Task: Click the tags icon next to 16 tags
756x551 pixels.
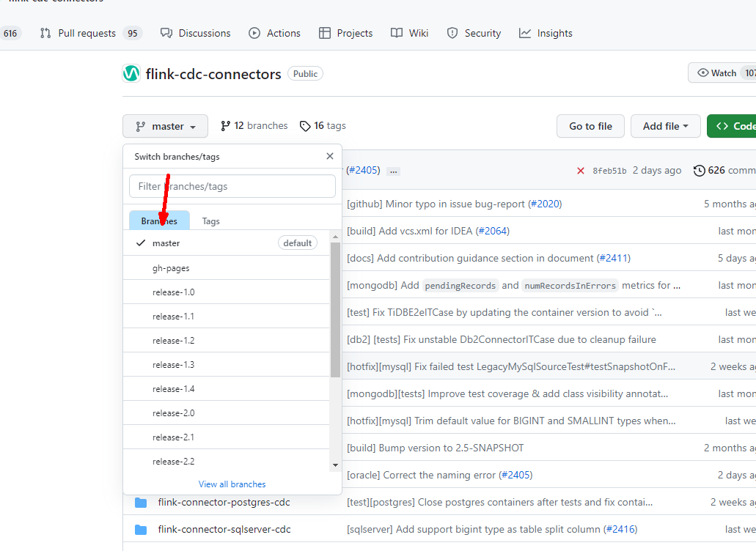Action: click(x=305, y=126)
